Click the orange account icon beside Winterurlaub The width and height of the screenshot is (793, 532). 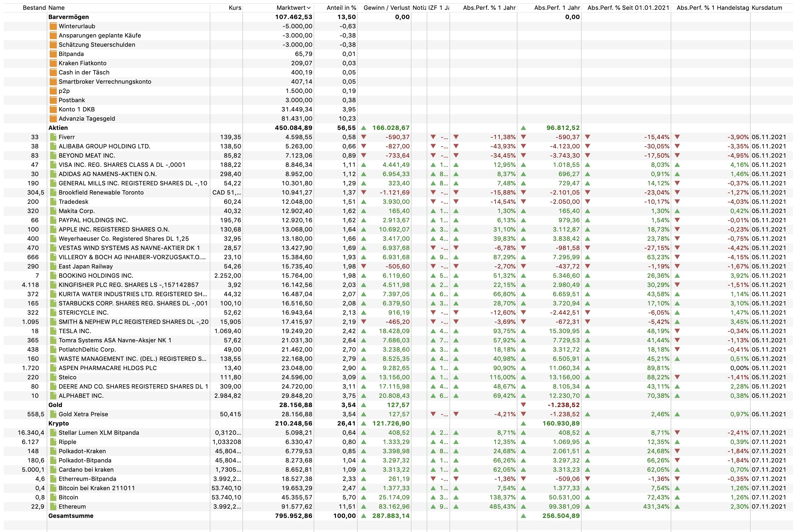tap(53, 26)
